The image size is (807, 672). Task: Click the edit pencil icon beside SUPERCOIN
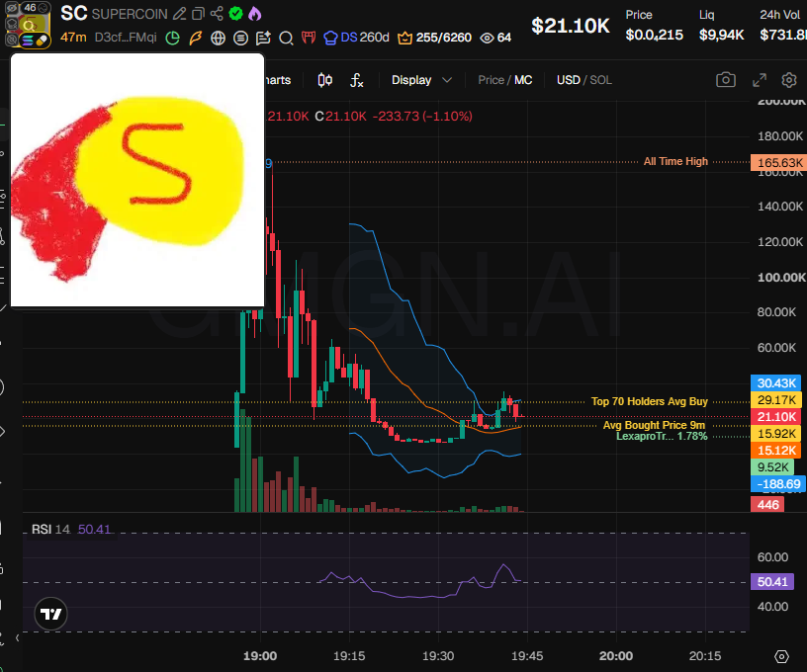179,14
